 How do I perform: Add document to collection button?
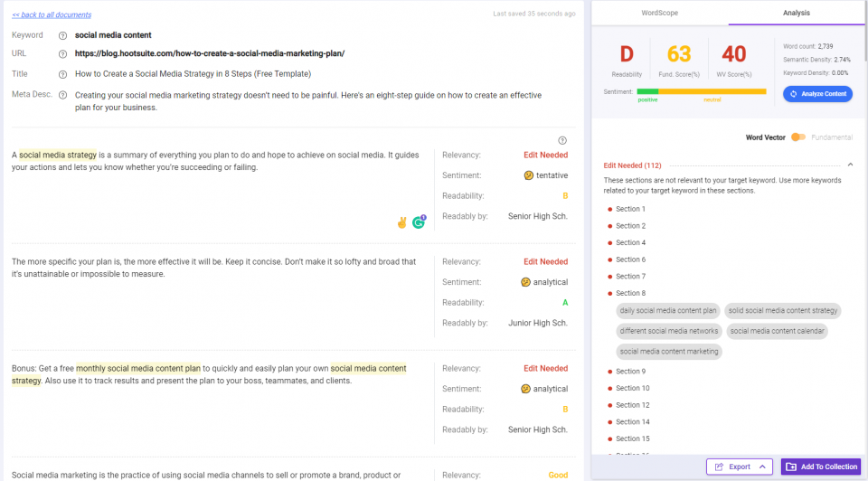pyautogui.click(x=821, y=467)
